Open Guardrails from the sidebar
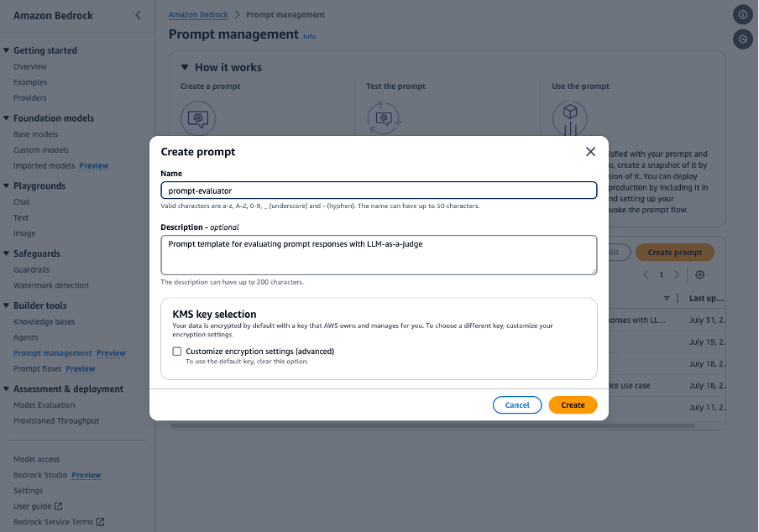This screenshot has width=759, height=532. click(32, 269)
